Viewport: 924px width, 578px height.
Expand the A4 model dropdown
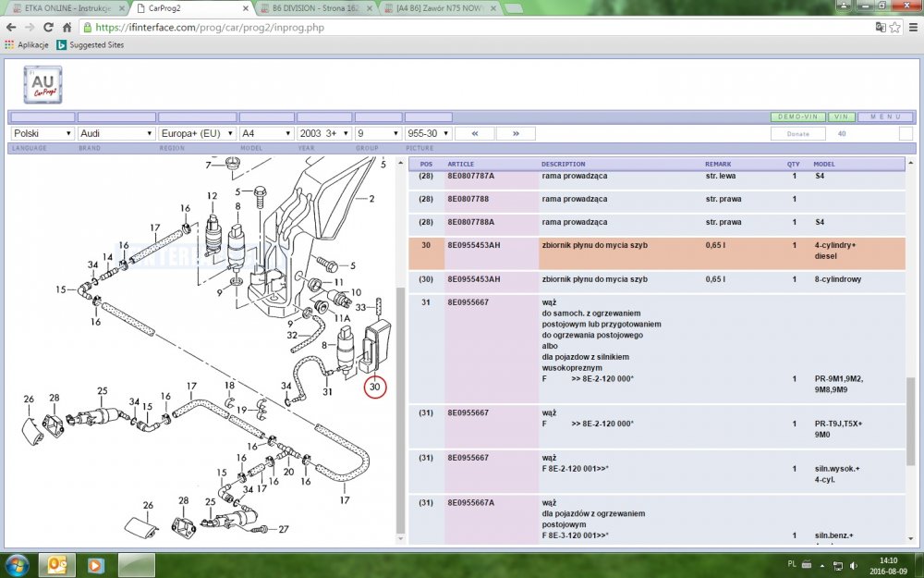[x=266, y=133]
